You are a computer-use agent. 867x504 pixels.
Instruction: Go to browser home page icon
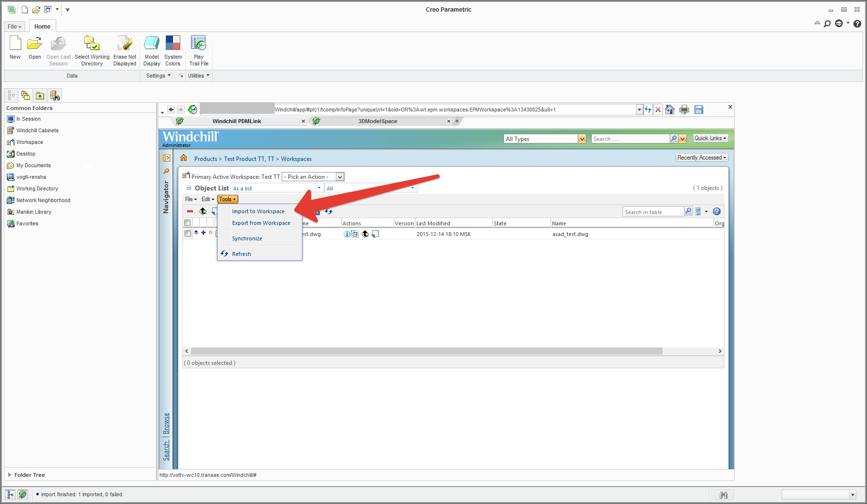click(670, 110)
